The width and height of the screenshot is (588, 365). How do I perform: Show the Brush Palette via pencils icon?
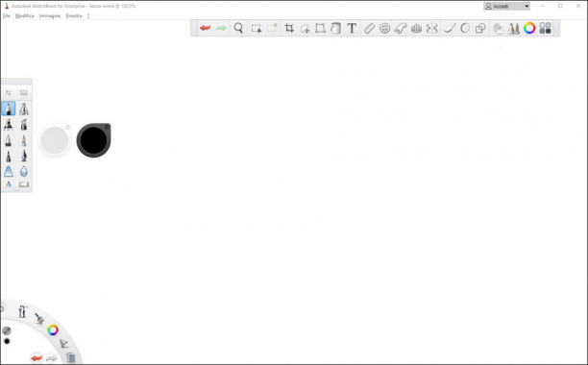pos(513,29)
